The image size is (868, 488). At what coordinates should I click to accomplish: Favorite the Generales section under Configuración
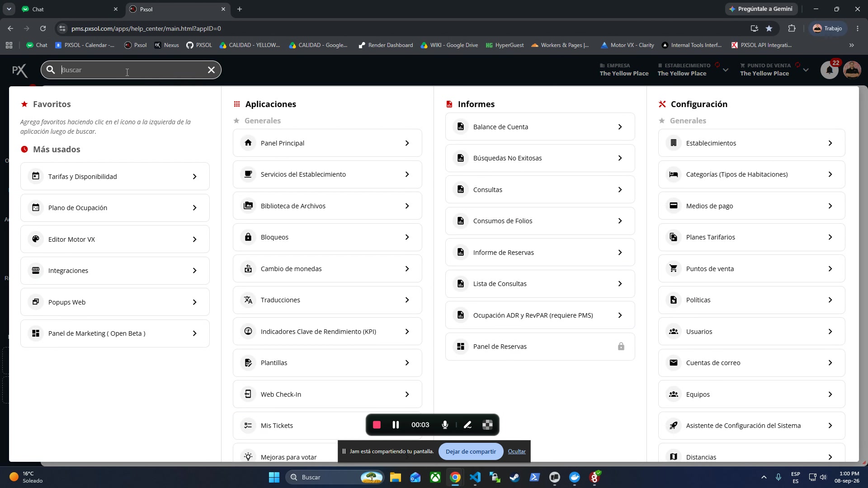click(662, 121)
